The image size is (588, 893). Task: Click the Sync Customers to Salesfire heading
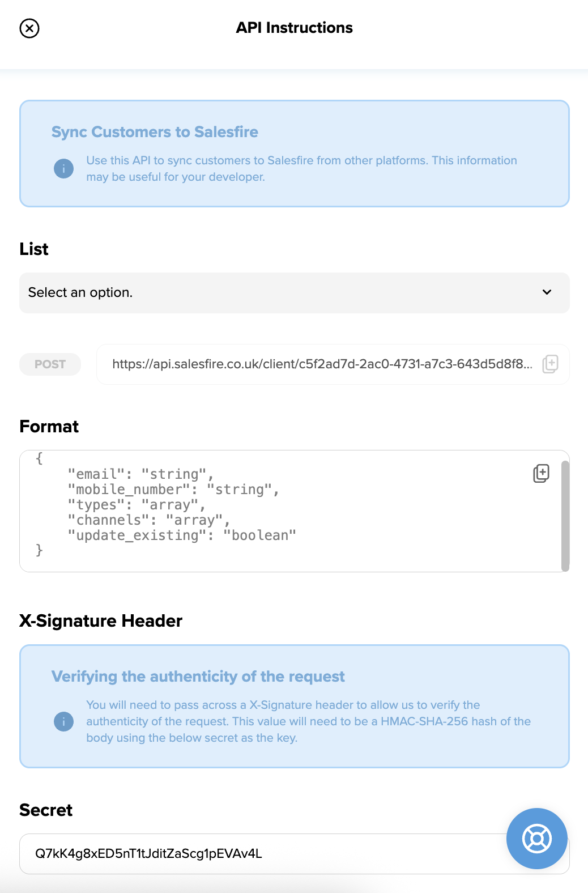tap(155, 132)
